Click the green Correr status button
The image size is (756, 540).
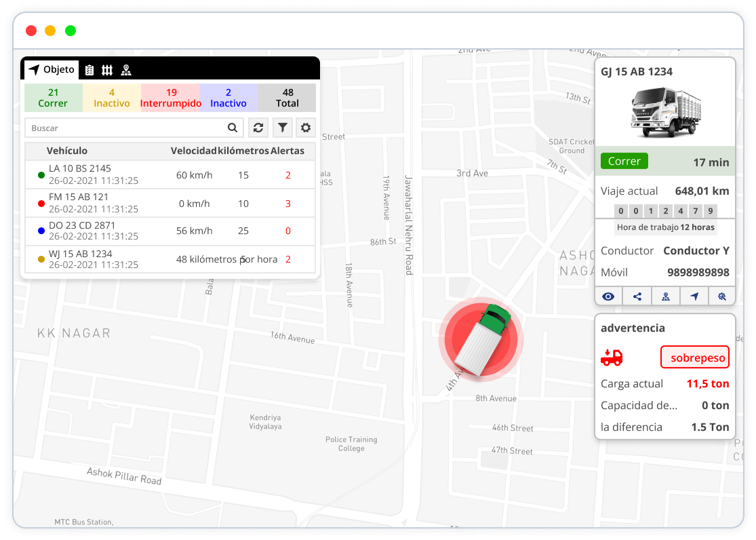(x=624, y=161)
